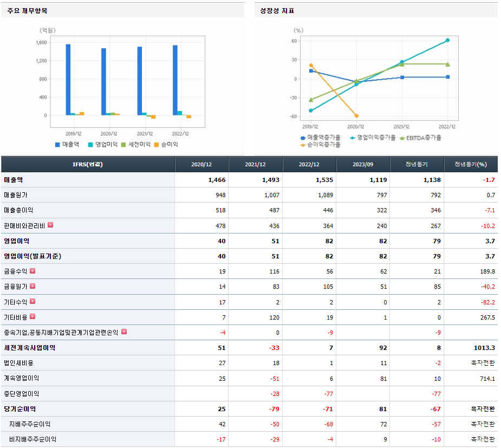Select the 2021/12 column header
501x448 pixels.
(x=255, y=164)
